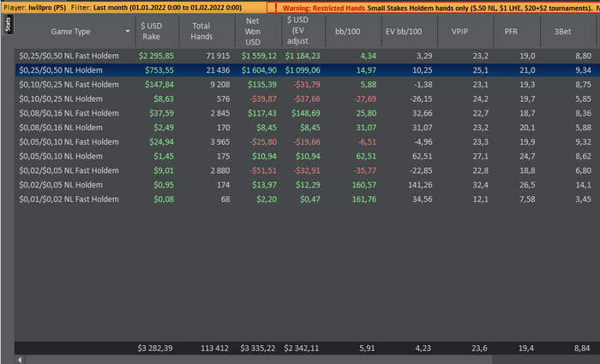Open the vertical Stats side tab

click(x=8, y=25)
